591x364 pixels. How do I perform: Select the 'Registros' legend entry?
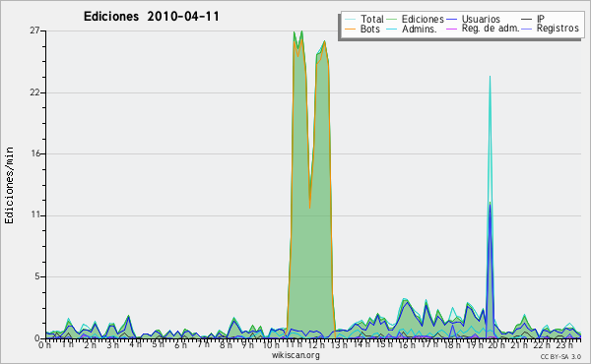point(558,29)
